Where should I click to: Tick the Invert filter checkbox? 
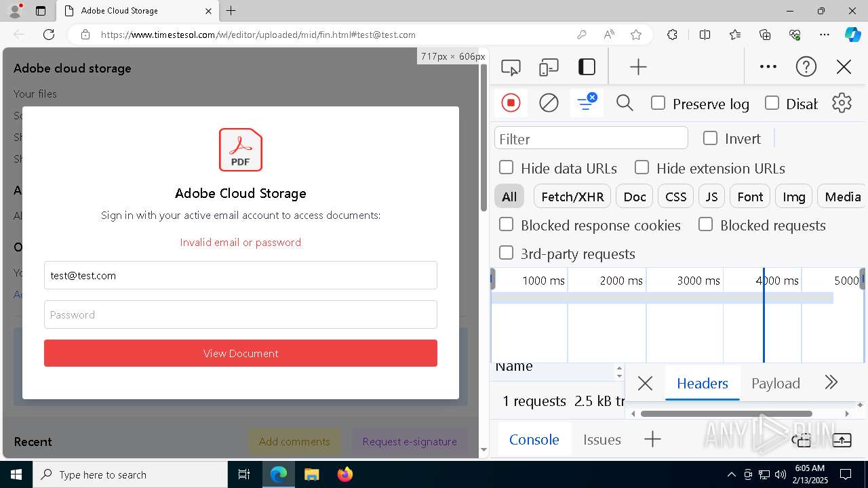click(710, 138)
